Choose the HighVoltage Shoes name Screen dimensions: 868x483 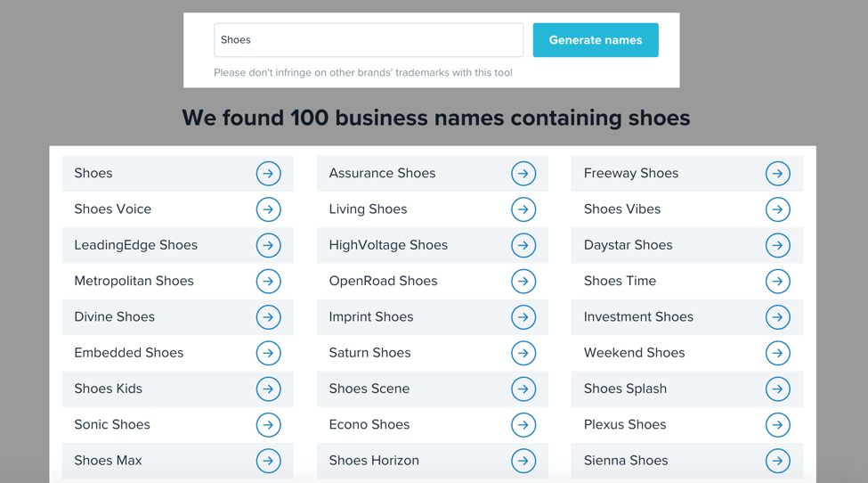pos(389,245)
